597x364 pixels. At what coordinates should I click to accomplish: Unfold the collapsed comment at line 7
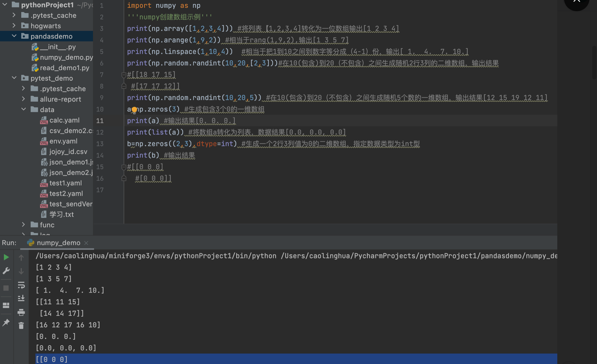tap(124, 75)
